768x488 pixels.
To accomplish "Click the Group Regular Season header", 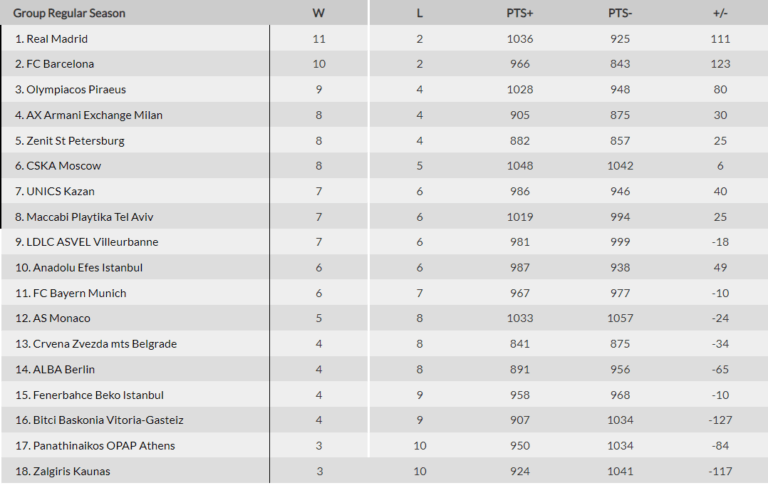I will tap(69, 13).
